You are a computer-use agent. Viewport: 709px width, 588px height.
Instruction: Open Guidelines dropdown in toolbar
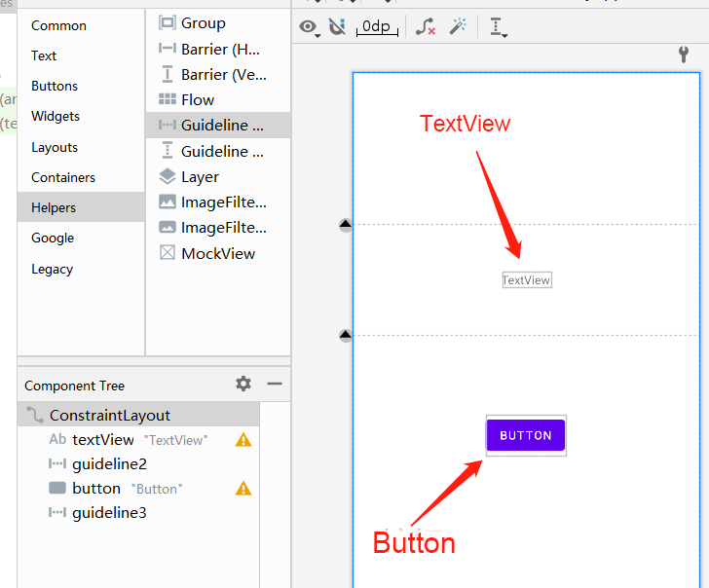tap(499, 27)
